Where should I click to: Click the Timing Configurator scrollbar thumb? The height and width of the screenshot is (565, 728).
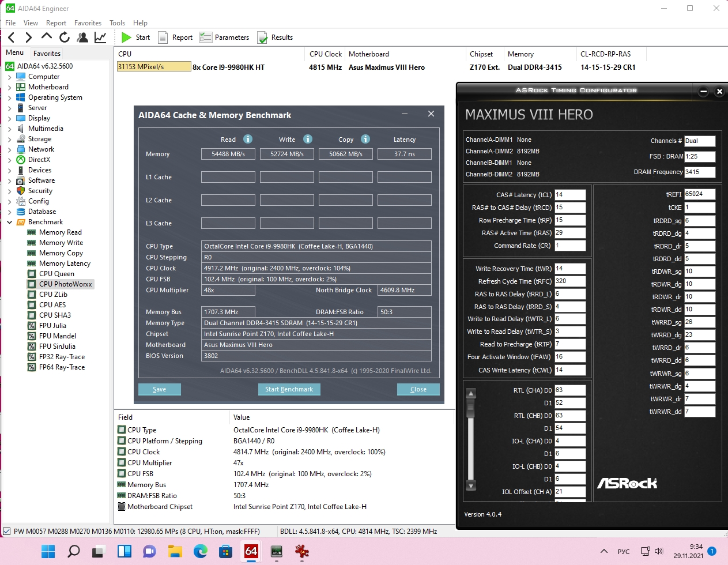point(471,408)
